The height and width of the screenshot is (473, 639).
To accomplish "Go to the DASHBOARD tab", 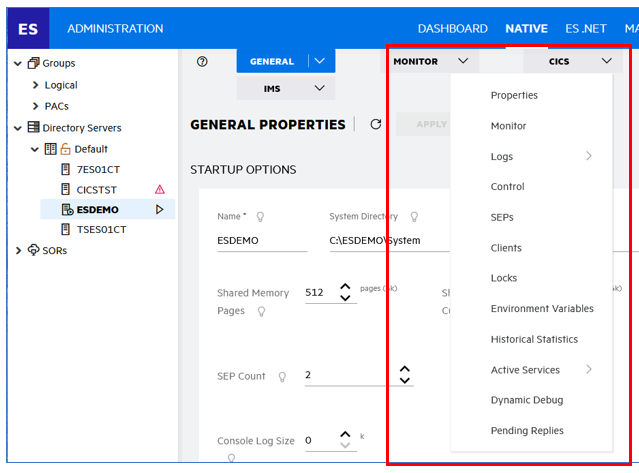I will click(452, 29).
